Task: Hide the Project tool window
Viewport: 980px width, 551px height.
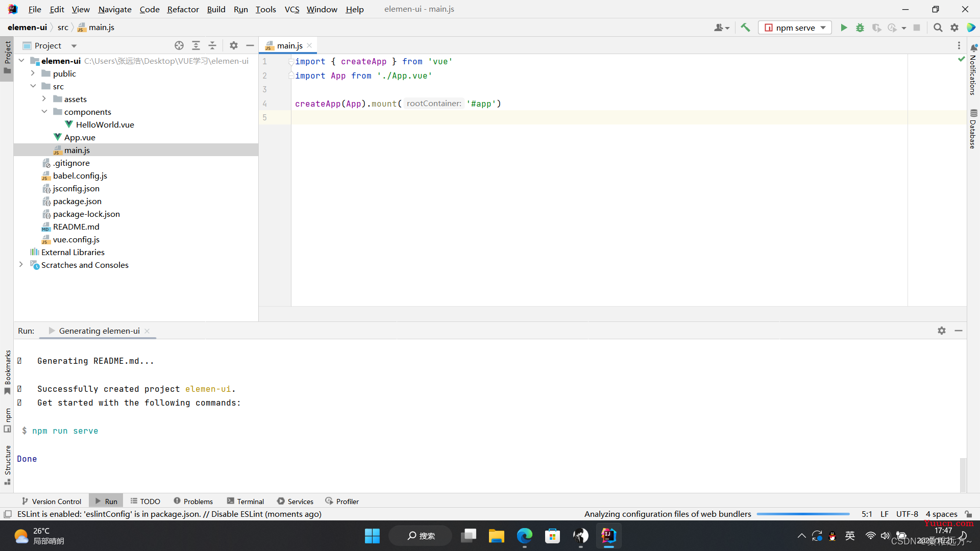Action: [250, 45]
